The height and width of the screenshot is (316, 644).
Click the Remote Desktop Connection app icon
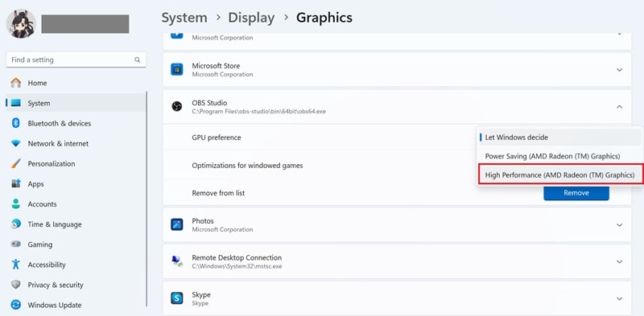click(x=176, y=261)
